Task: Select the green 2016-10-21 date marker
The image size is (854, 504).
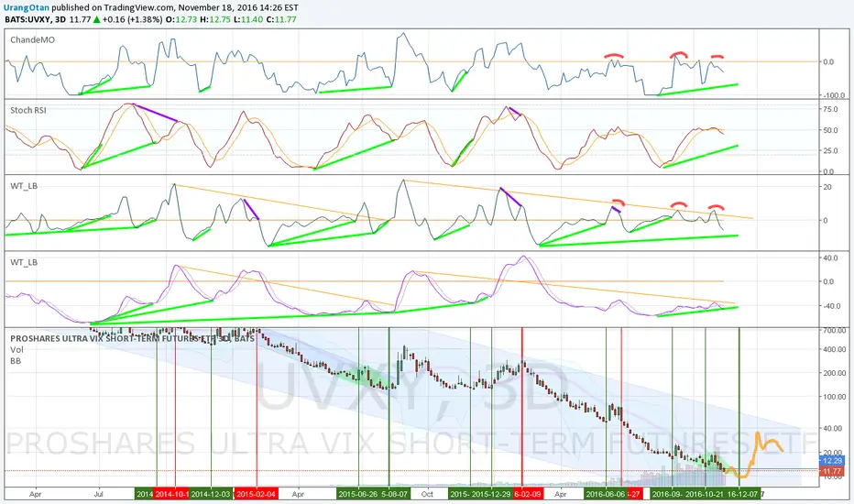Action: tap(705, 494)
